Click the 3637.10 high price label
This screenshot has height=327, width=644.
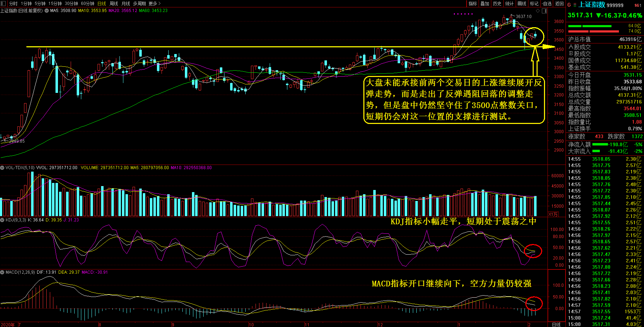(523, 17)
